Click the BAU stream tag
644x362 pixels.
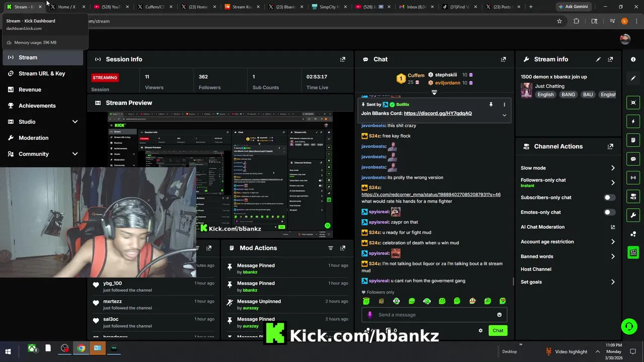tap(588, 95)
